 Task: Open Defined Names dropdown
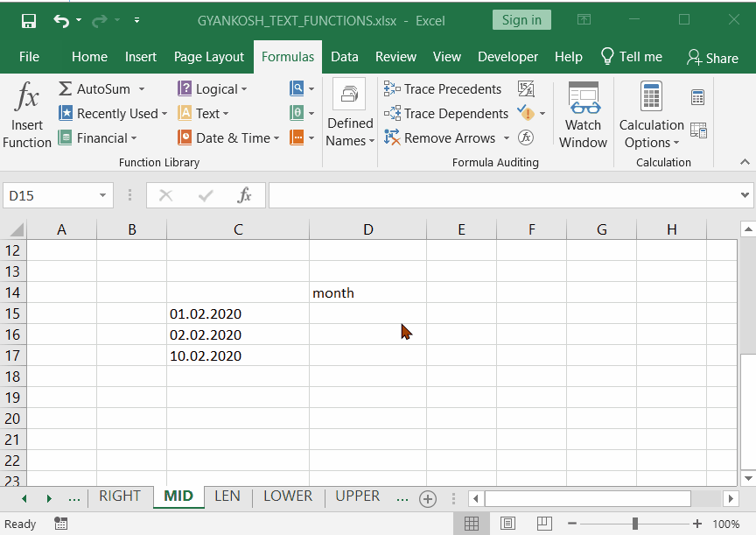click(x=350, y=113)
